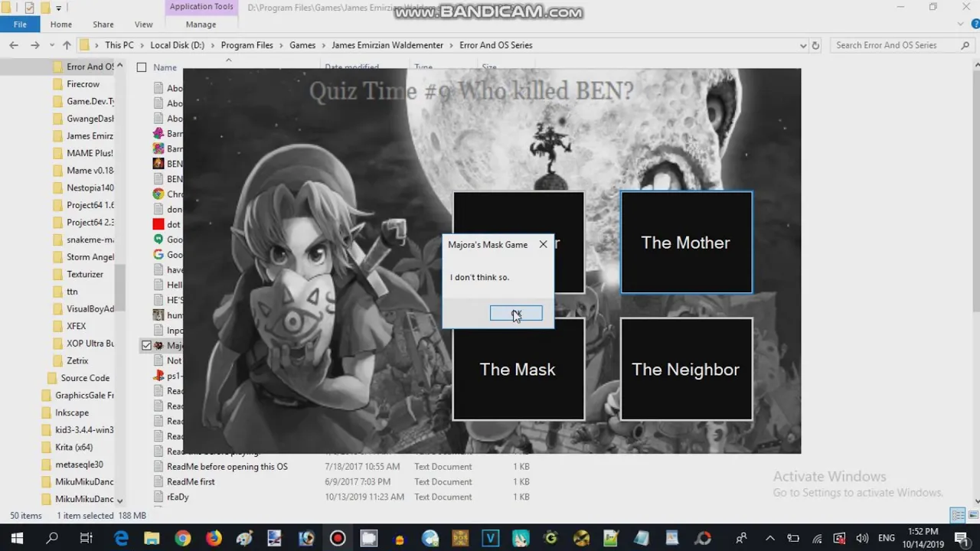Open the volume control in system tray
The width and height of the screenshot is (980, 551).
862,539
